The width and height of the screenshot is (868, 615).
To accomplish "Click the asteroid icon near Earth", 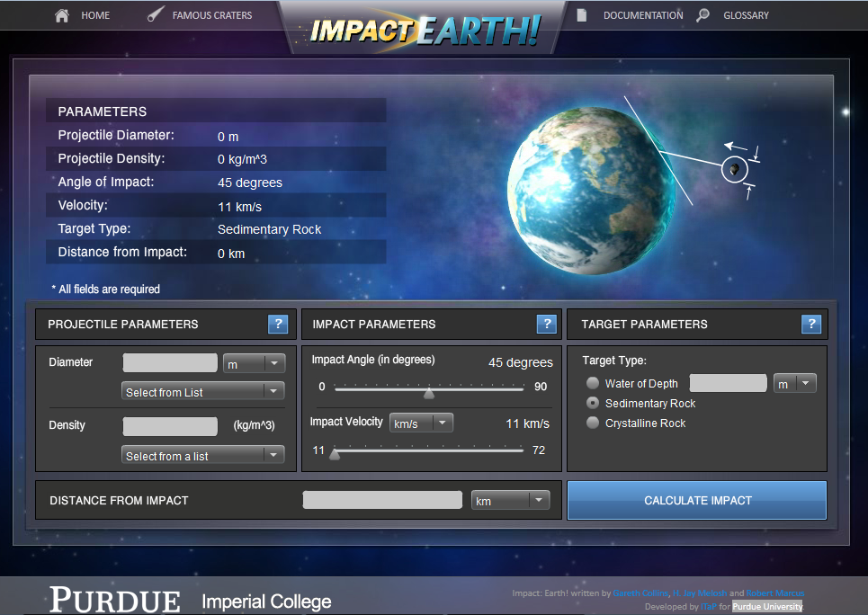I will pyautogui.click(x=735, y=169).
